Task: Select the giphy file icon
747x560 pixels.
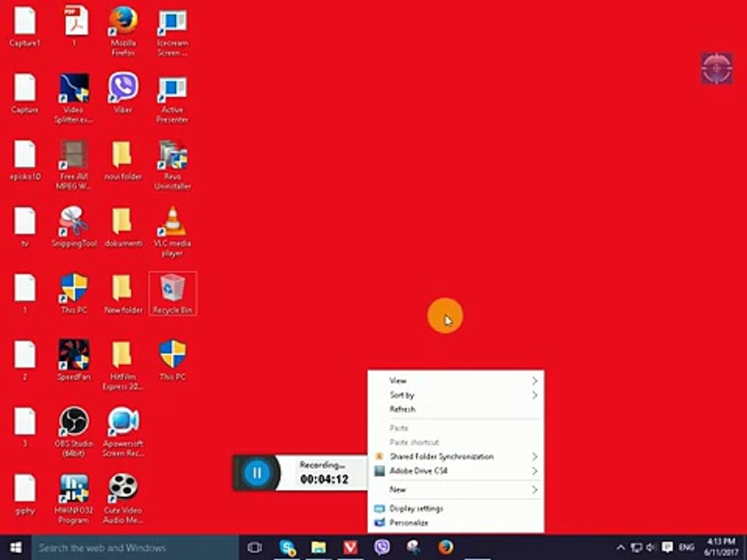Action: click(25, 495)
